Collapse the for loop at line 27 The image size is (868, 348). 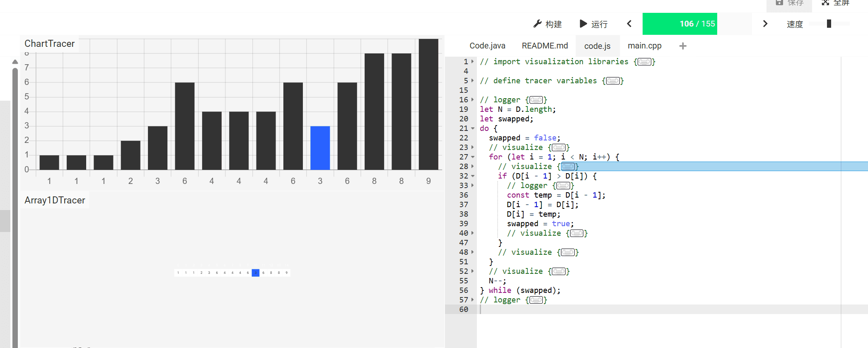click(472, 157)
